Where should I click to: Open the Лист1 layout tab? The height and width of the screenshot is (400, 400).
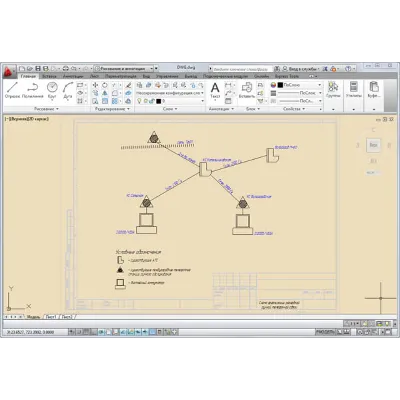point(51,317)
